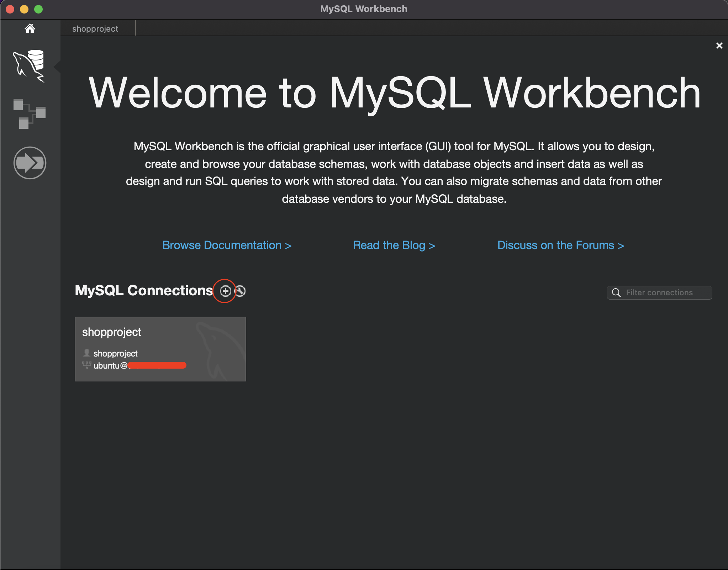Click the Home icon tab
The width and height of the screenshot is (728, 570).
pos(30,28)
